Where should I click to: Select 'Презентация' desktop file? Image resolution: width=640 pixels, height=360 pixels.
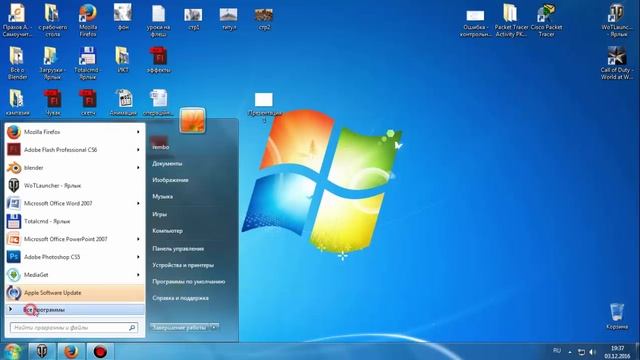[264, 107]
